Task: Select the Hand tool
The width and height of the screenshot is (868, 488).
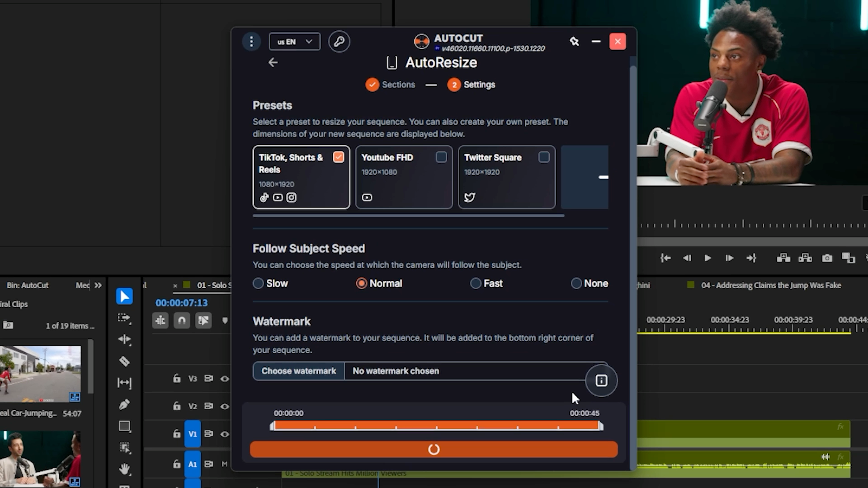Action: [x=124, y=469]
